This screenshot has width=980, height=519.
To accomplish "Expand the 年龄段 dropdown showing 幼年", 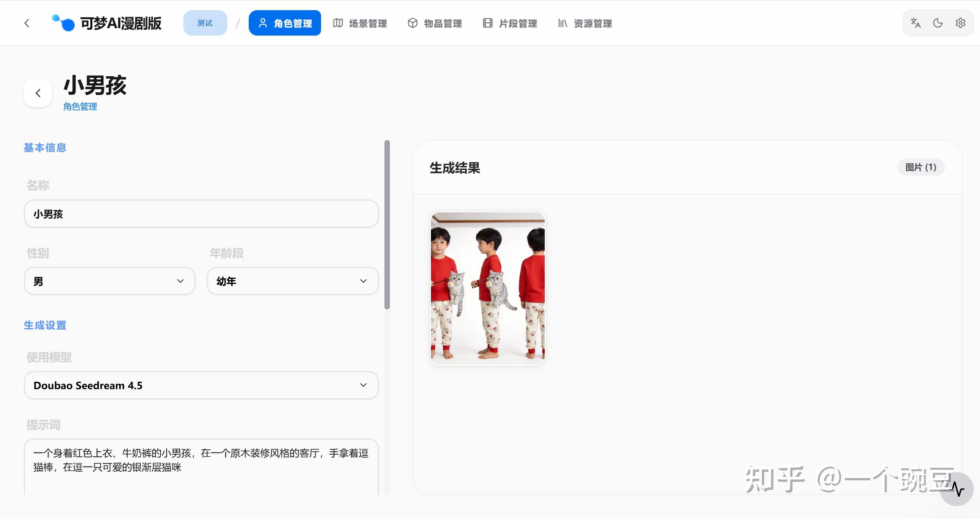I will point(293,281).
